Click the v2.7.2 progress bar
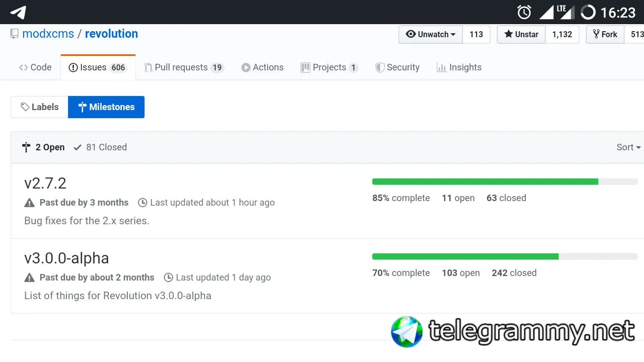The height and width of the screenshot is (362, 644). pos(505,182)
